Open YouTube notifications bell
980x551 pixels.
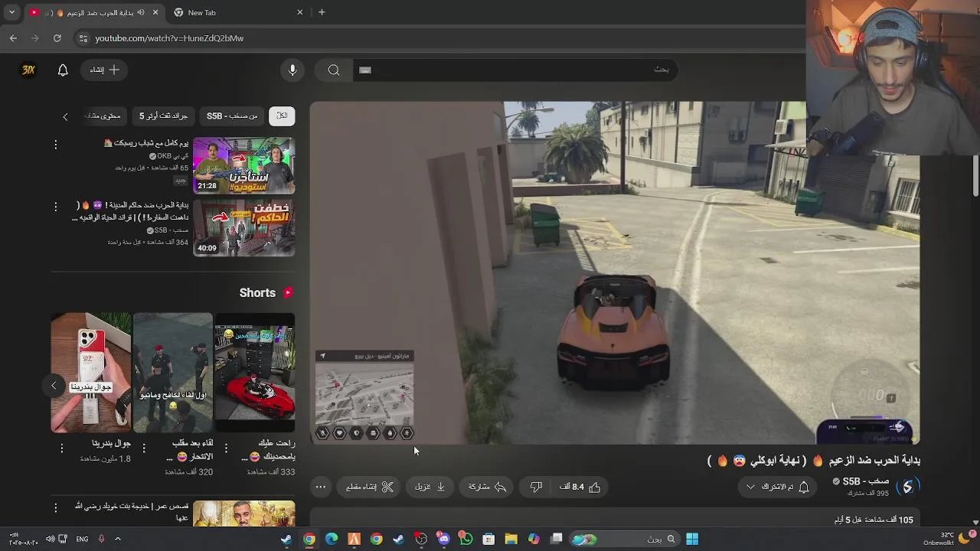point(63,70)
